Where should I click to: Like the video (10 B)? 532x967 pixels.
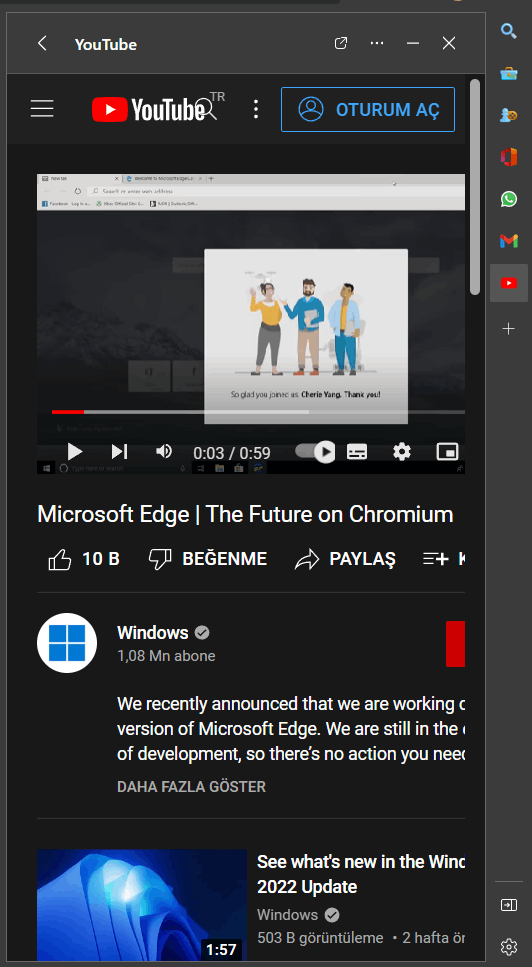(x=84, y=559)
